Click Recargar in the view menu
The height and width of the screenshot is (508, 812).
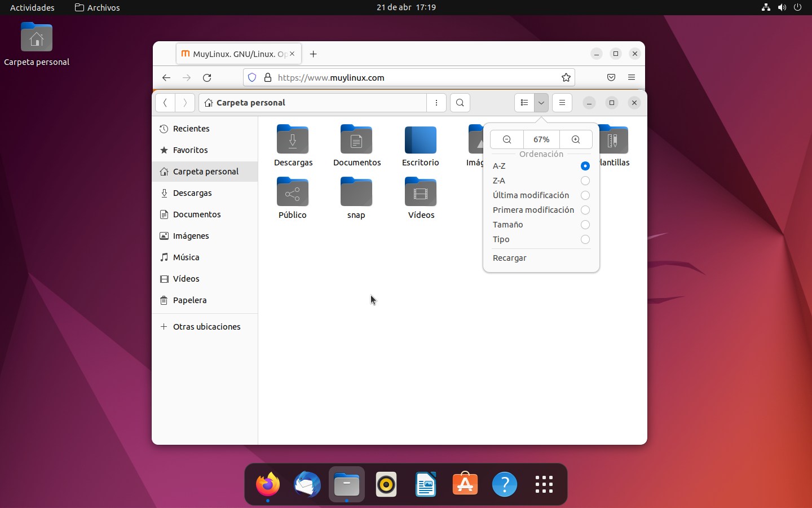510,258
